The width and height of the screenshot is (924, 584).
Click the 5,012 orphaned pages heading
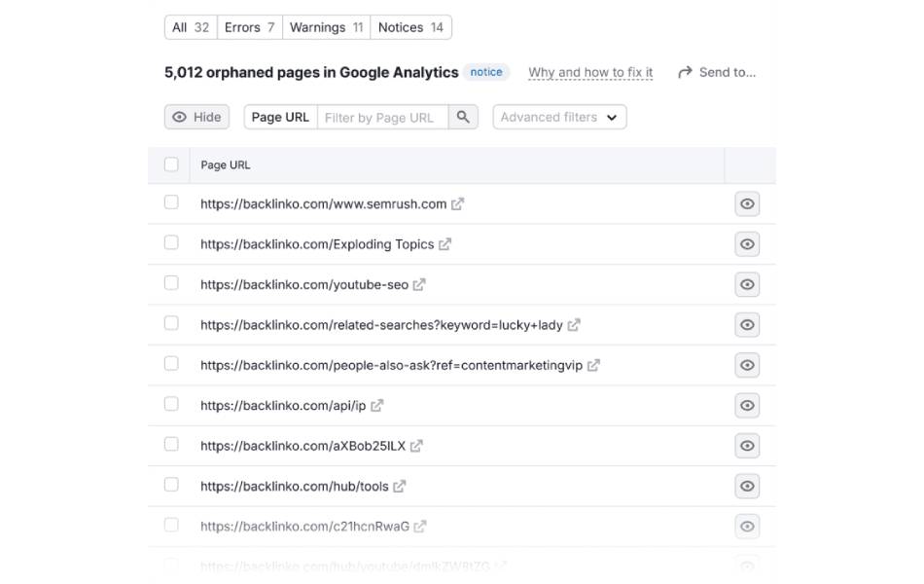point(311,73)
